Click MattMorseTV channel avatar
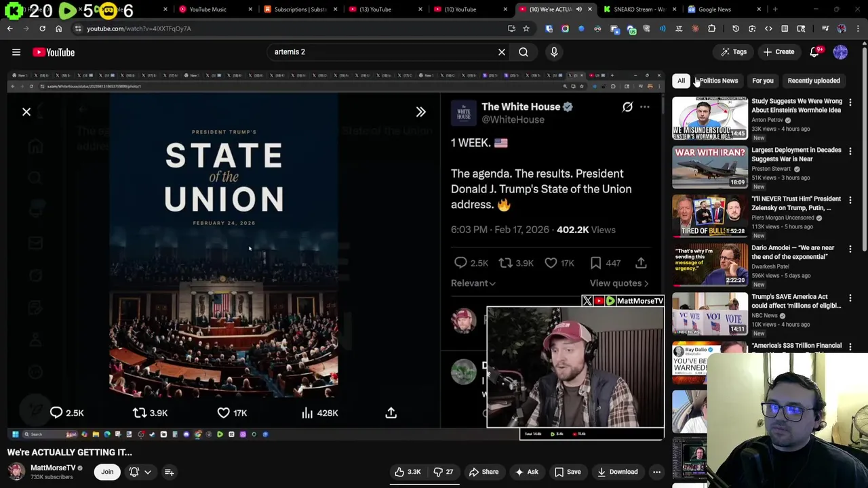868x488 pixels. click(x=16, y=471)
